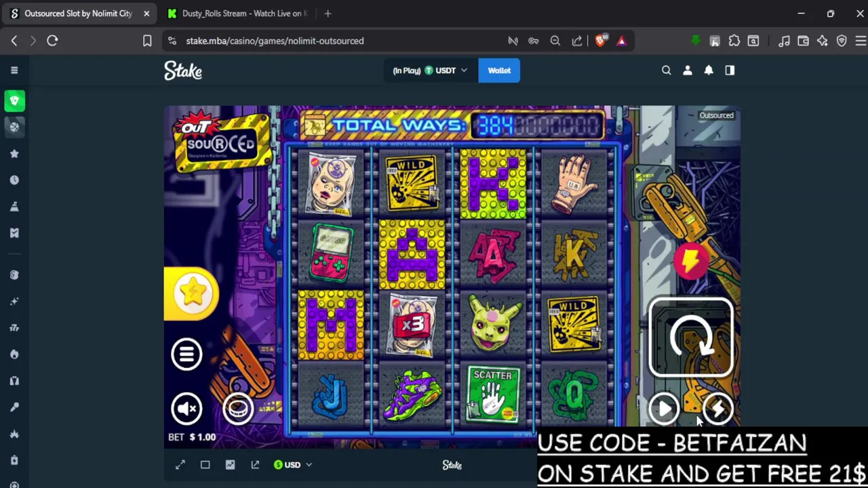Open site search magnifier icon

pos(666,70)
